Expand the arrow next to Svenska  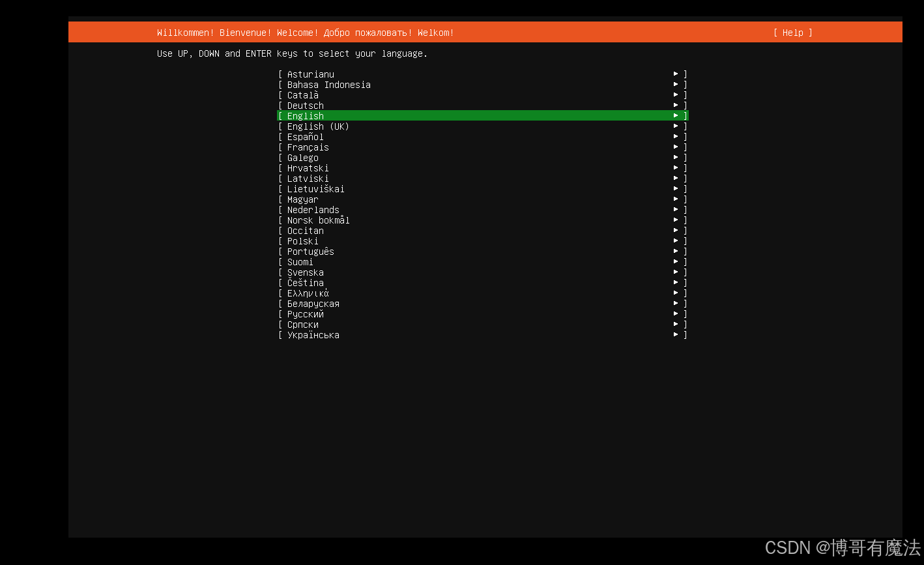(x=676, y=271)
